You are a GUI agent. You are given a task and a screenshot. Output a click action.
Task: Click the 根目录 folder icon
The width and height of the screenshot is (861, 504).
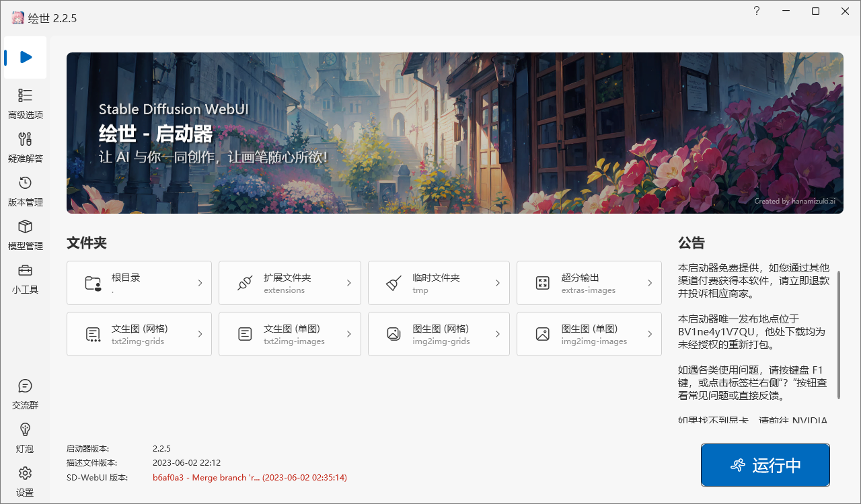tap(93, 283)
